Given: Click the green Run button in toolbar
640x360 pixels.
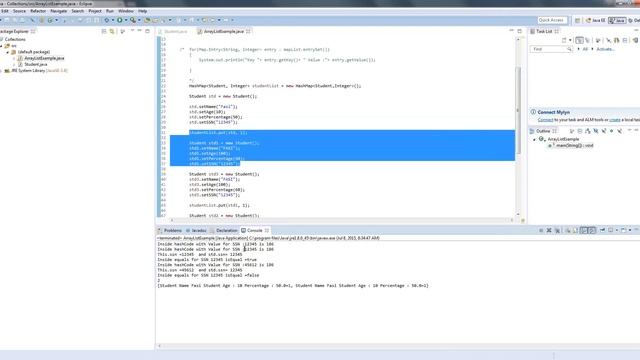Looking at the screenshot, I should pyautogui.click(x=120, y=20).
